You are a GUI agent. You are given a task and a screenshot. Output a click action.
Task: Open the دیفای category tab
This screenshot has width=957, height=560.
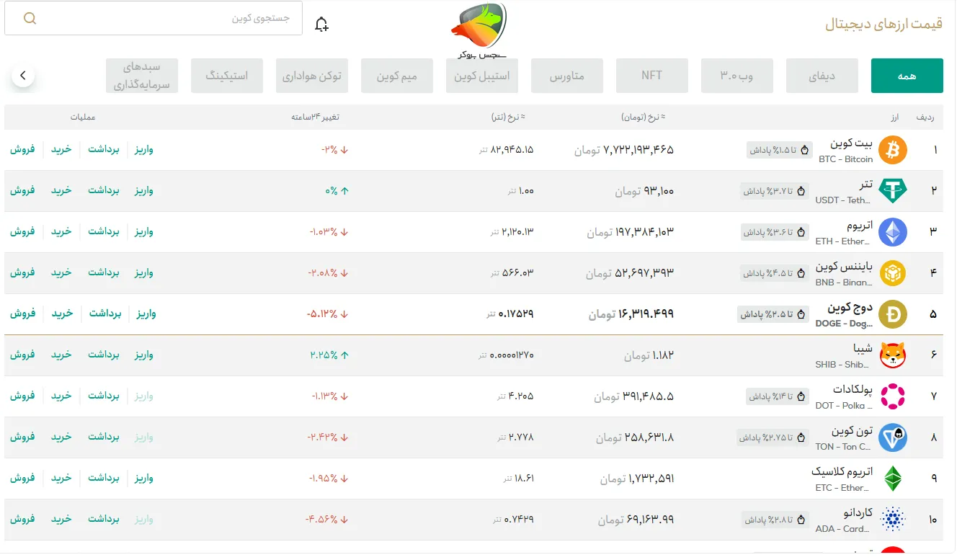[x=822, y=75]
